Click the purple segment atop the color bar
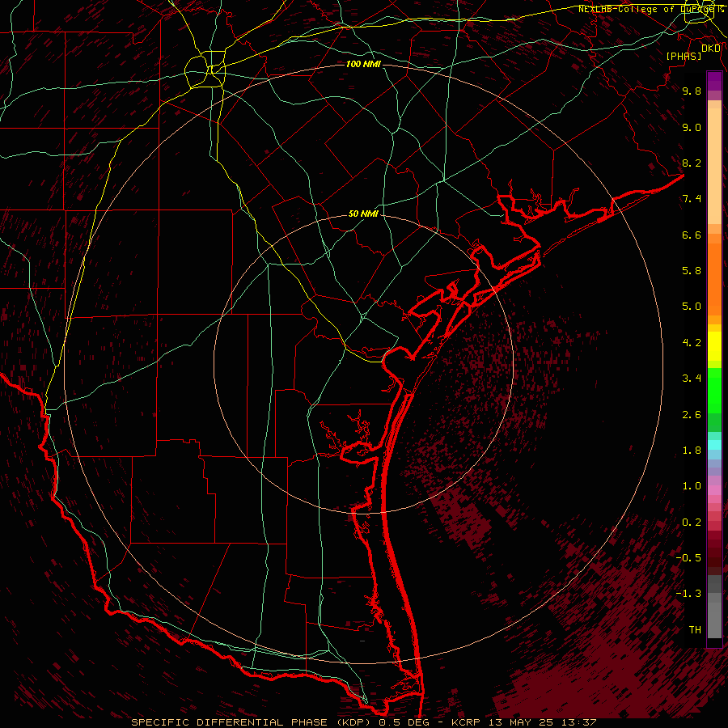 (714, 81)
